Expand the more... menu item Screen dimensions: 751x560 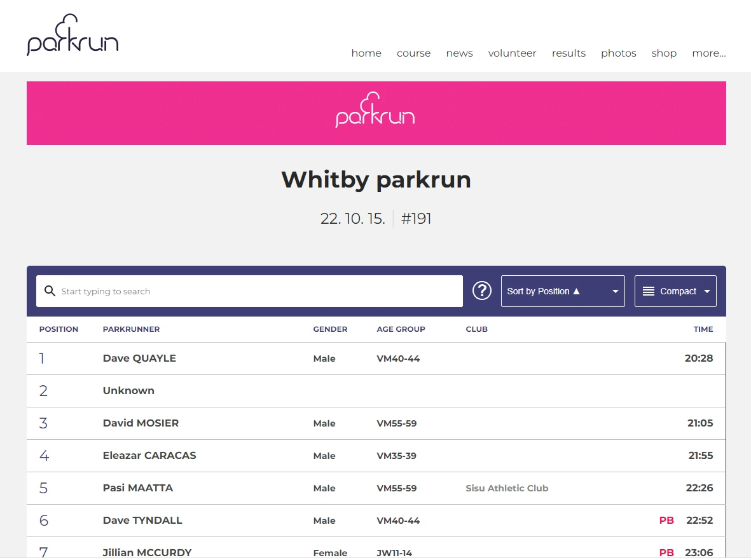point(709,53)
